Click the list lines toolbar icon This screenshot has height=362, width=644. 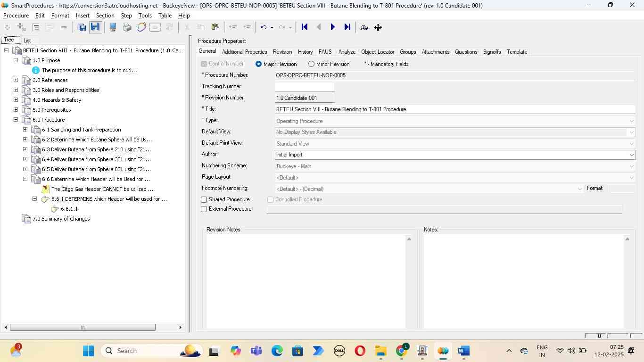36,27
